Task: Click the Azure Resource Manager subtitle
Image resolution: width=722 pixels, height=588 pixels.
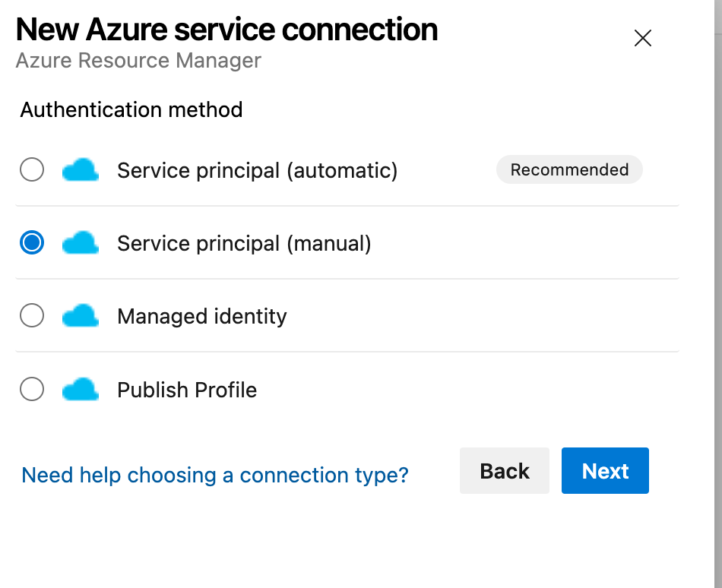Action: 138,61
